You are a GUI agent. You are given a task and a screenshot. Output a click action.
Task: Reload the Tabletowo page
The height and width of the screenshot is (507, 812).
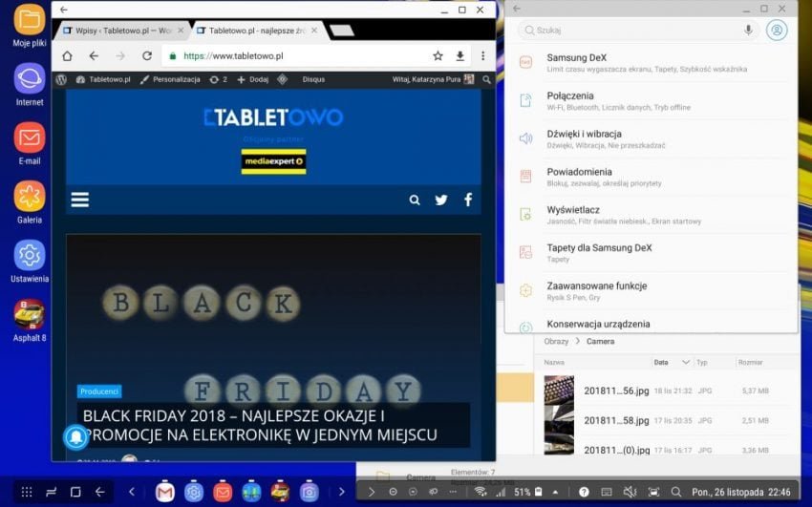click(x=147, y=56)
